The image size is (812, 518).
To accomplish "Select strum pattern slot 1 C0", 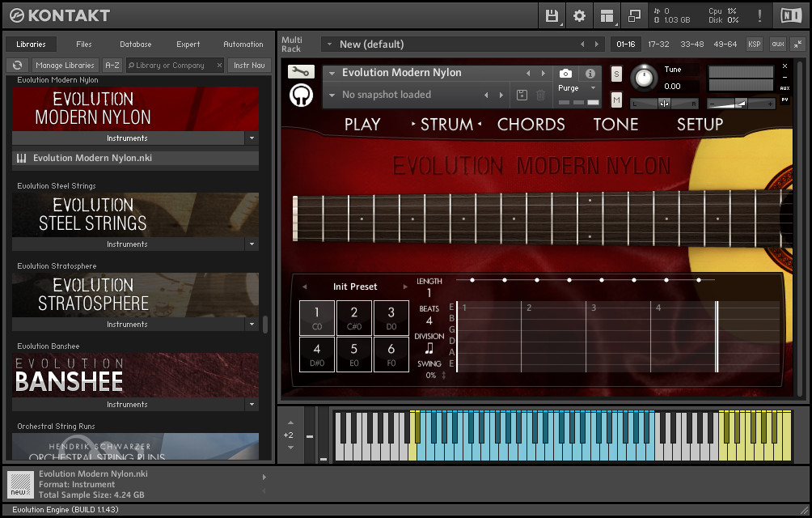I will (317, 317).
